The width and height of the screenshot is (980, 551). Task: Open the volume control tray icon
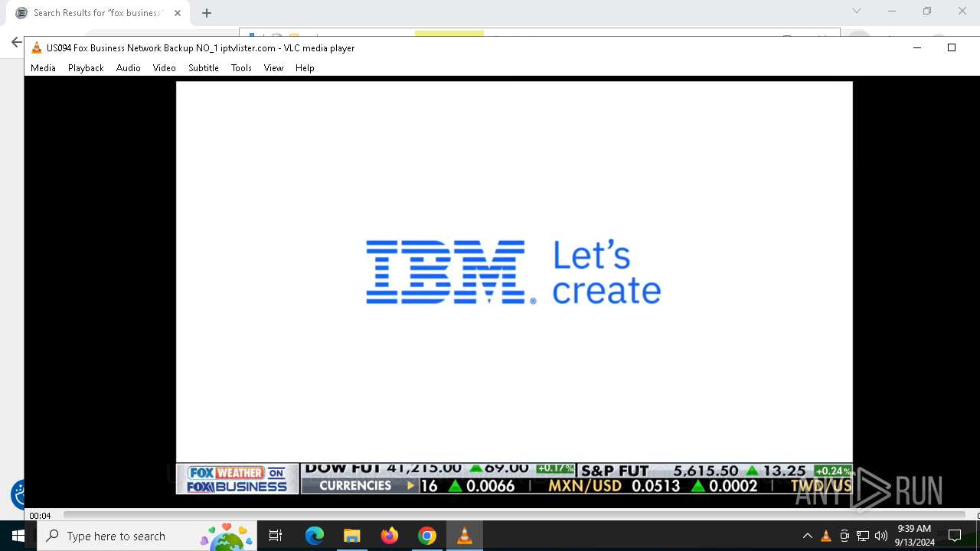pyautogui.click(x=881, y=536)
